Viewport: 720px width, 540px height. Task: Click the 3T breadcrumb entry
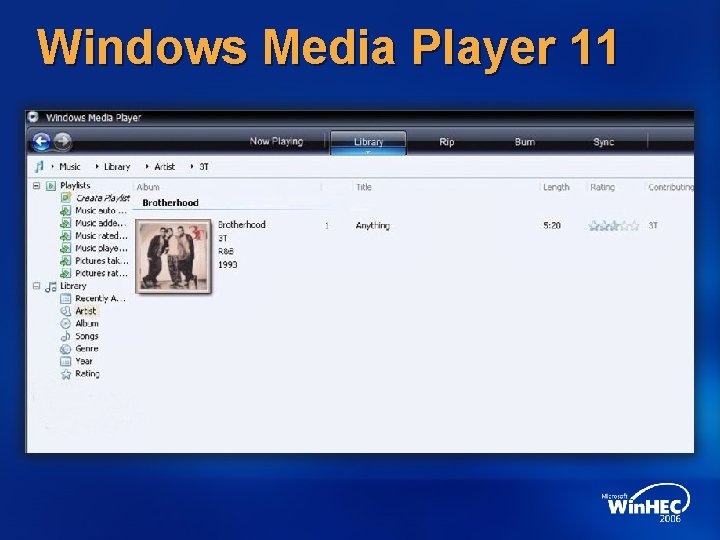click(204, 167)
